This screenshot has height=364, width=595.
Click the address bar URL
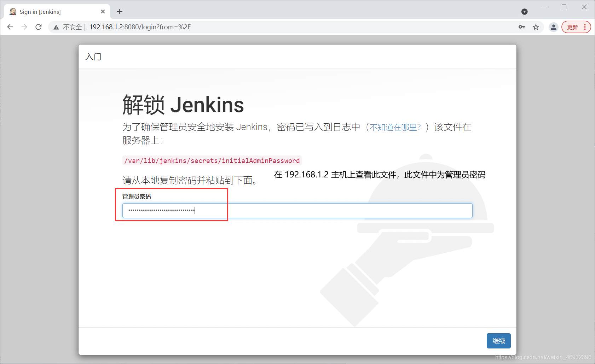(140, 27)
